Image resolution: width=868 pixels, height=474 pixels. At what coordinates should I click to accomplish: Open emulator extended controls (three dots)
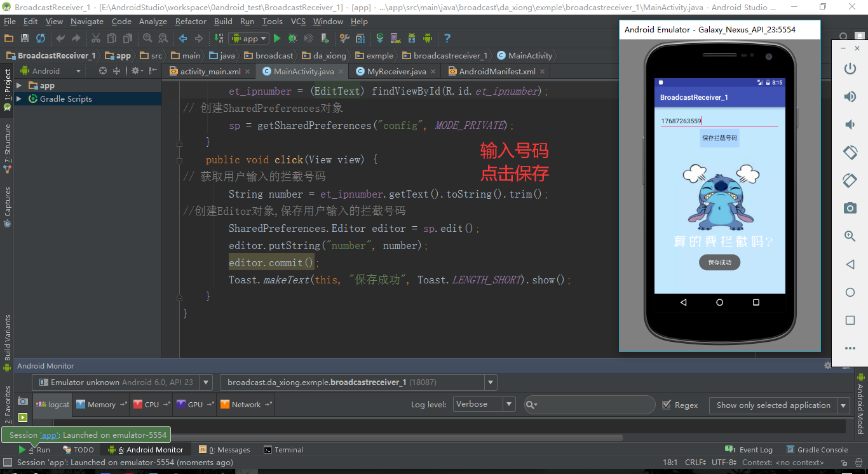(x=850, y=348)
